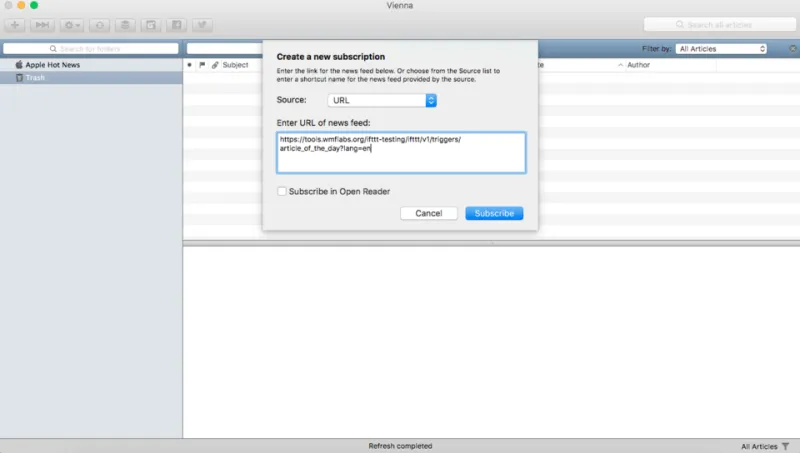
Task: Click the Subscribe button in the dialog
Action: 494,213
